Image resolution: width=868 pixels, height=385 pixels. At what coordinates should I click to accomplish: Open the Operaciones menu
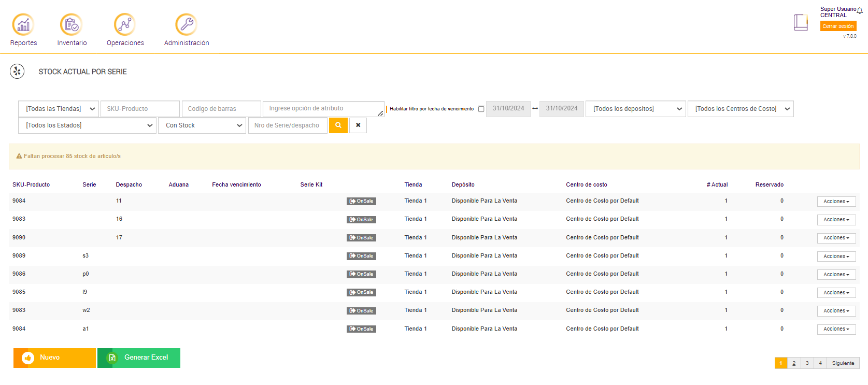tap(125, 30)
